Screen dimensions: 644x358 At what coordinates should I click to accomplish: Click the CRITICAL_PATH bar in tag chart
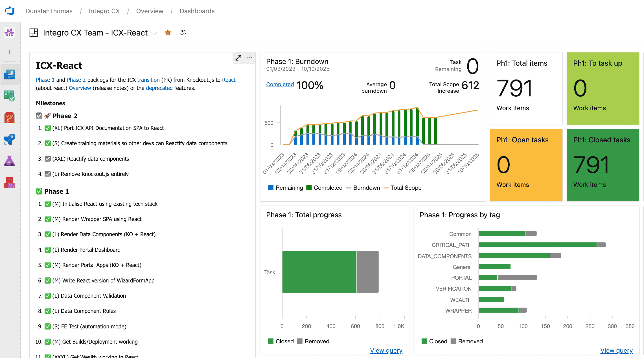coord(538,245)
